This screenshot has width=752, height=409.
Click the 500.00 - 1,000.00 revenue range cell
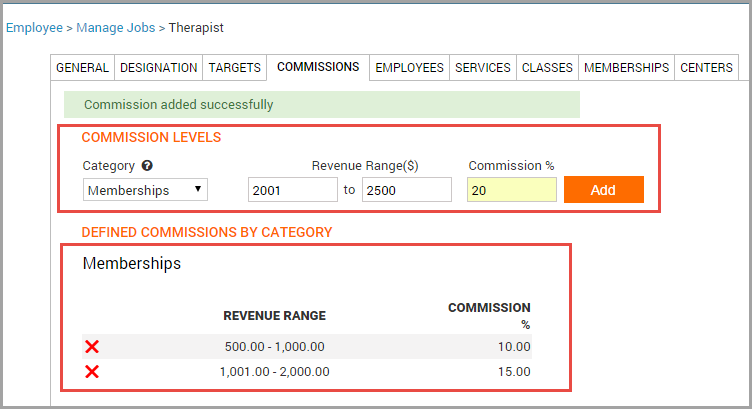click(x=275, y=347)
